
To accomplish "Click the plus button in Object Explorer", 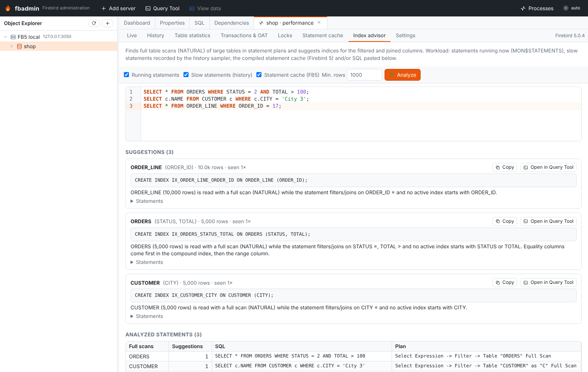I will point(107,23).
